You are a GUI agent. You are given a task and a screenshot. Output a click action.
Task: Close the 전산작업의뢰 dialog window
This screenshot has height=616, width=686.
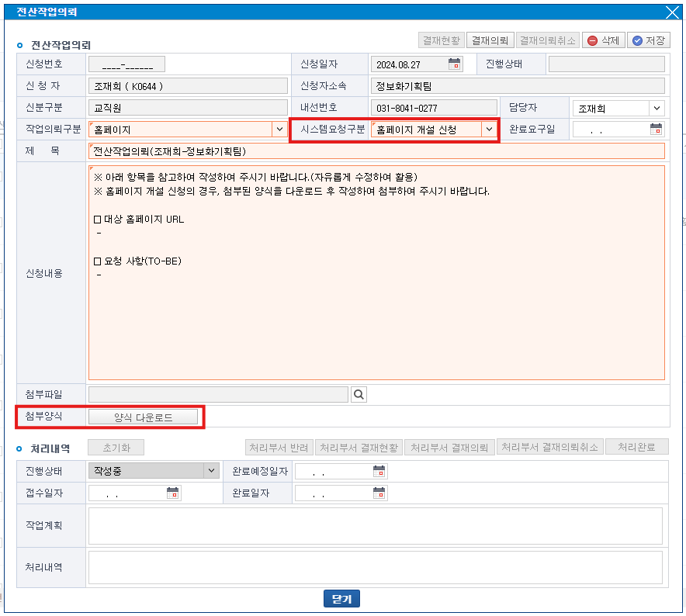(x=672, y=12)
